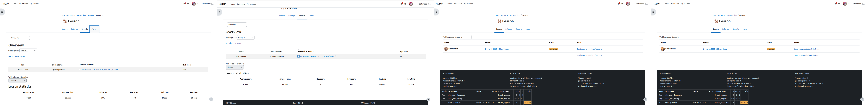This screenshot has height=105, width=868.
Task: Toggle Edit mode in Sienna Chen essays window
Action: (x=647, y=4)
